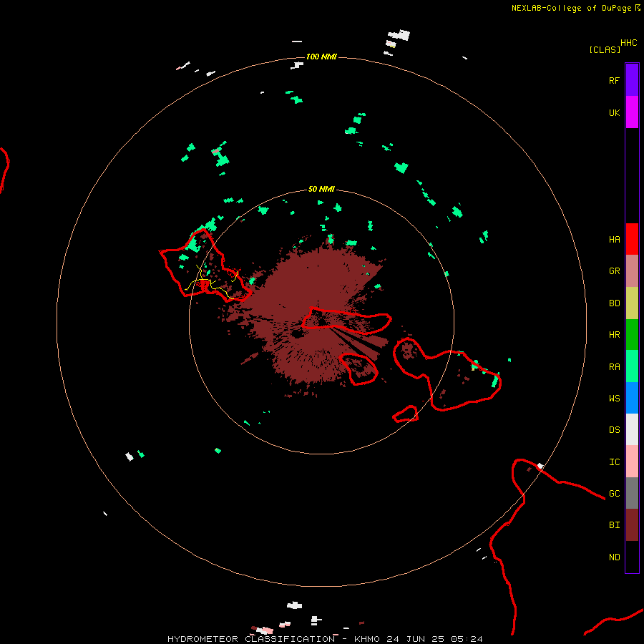Click the BD legend label
Screen dimensions: 644x644
tap(614, 303)
